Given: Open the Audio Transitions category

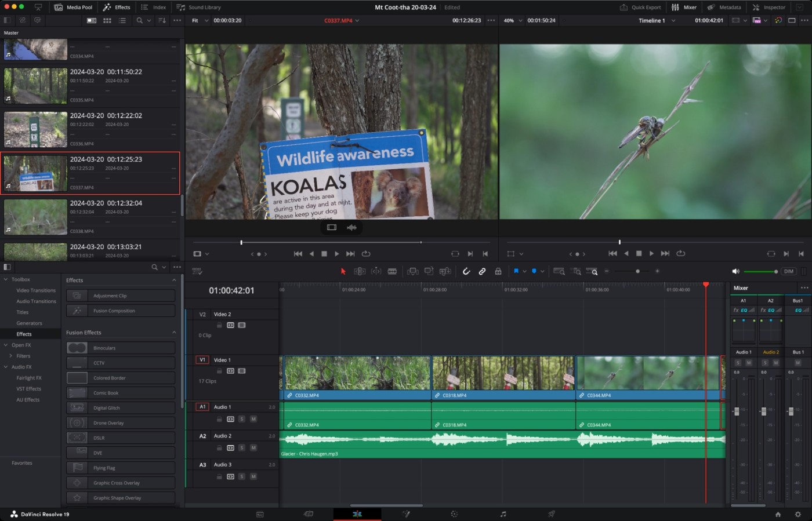Looking at the screenshot, I should coord(36,301).
